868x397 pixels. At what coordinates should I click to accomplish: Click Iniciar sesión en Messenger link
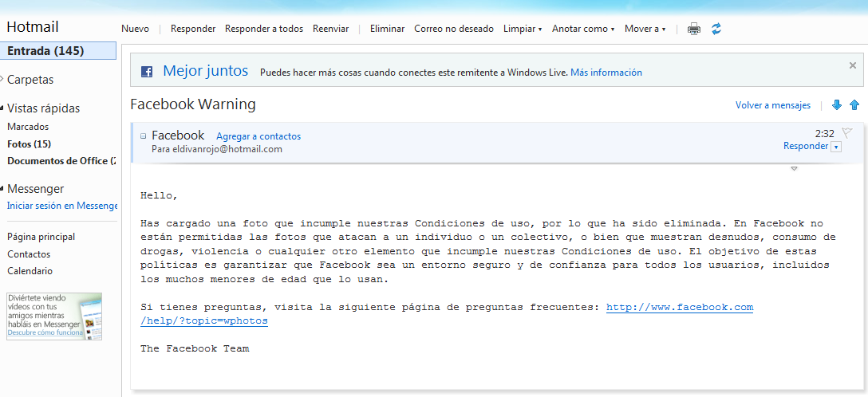click(x=61, y=206)
